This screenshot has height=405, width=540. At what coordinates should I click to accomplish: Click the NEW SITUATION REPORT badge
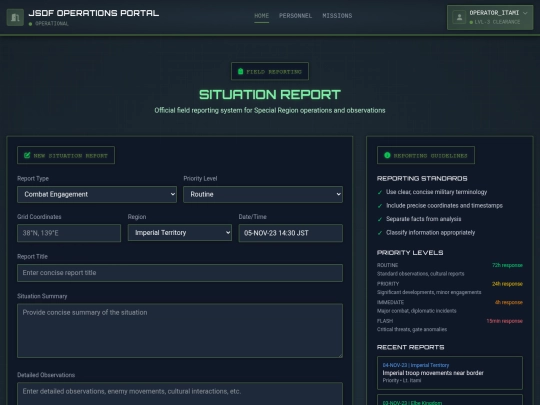(x=66, y=155)
